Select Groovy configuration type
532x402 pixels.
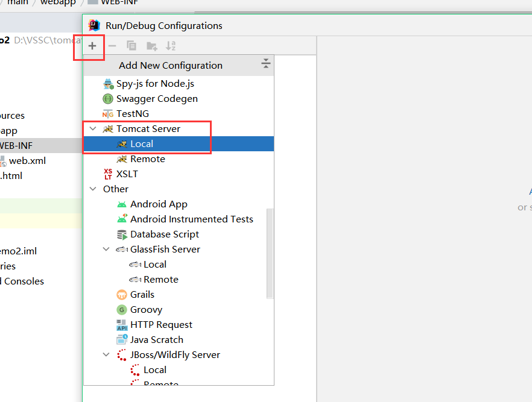click(179, 309)
